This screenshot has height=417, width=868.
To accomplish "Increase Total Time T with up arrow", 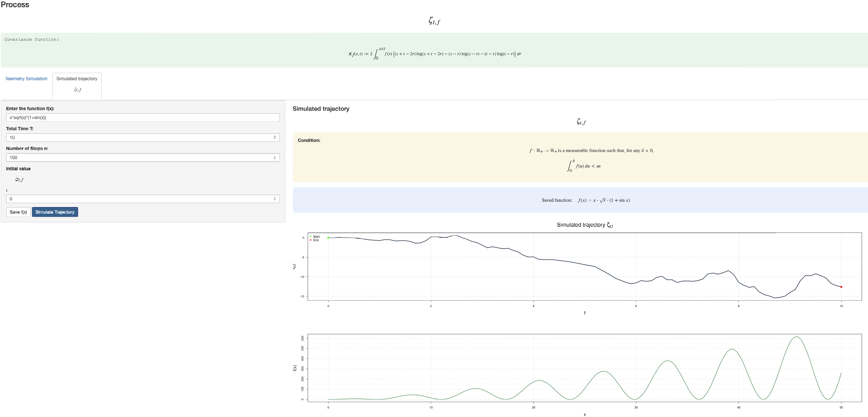I will [x=275, y=136].
